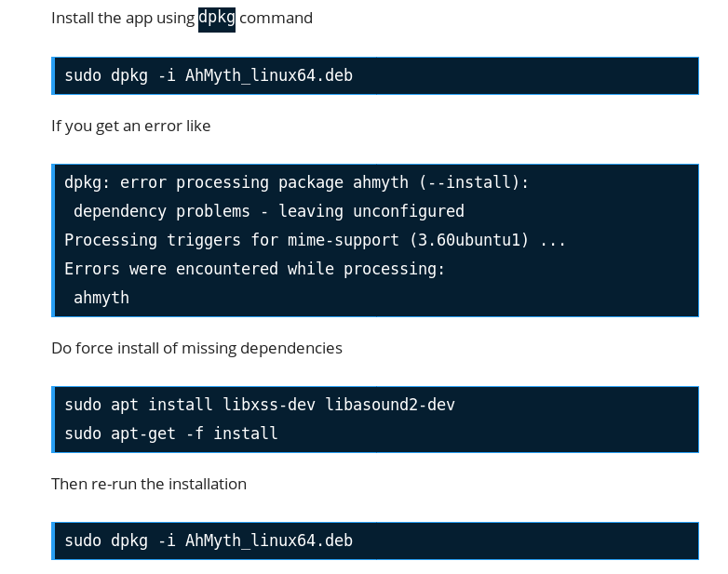Click 'AhMyth_linux64.deb' filename in the first command
Image resolution: width=728 pixels, height=574 pixels.
pyautogui.click(x=269, y=75)
